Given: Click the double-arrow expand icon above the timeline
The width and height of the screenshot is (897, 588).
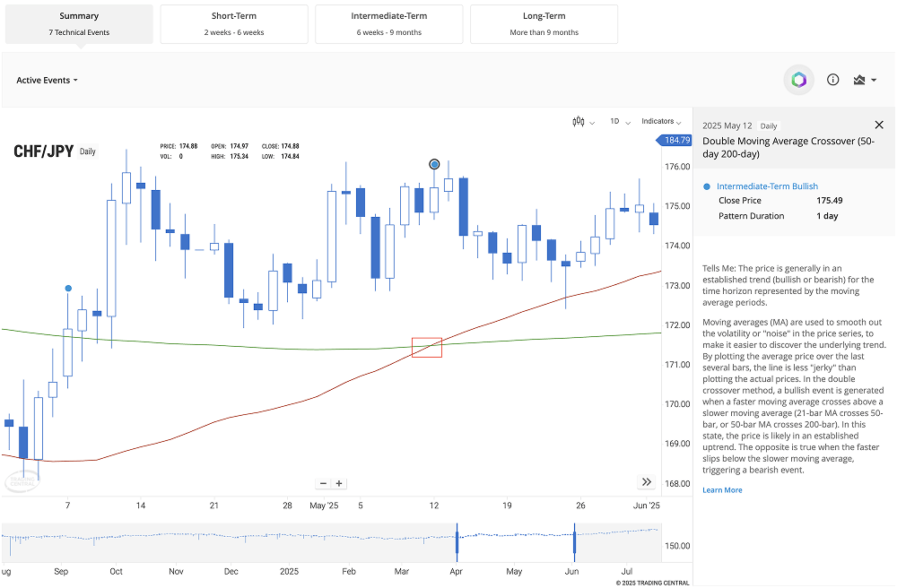Looking at the screenshot, I should pyautogui.click(x=647, y=481).
